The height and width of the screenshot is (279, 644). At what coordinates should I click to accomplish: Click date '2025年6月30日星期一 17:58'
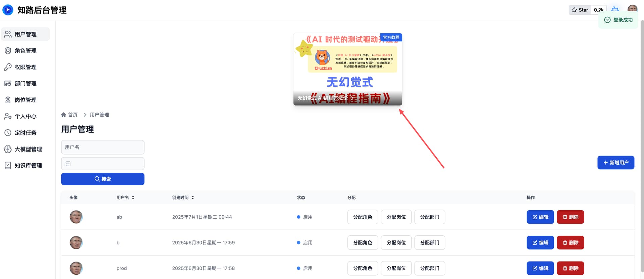coord(203,268)
